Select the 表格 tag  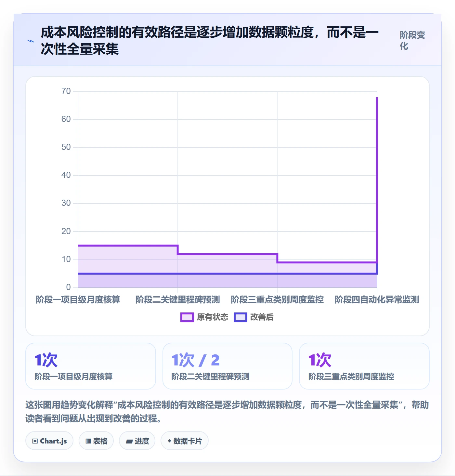[96, 441]
